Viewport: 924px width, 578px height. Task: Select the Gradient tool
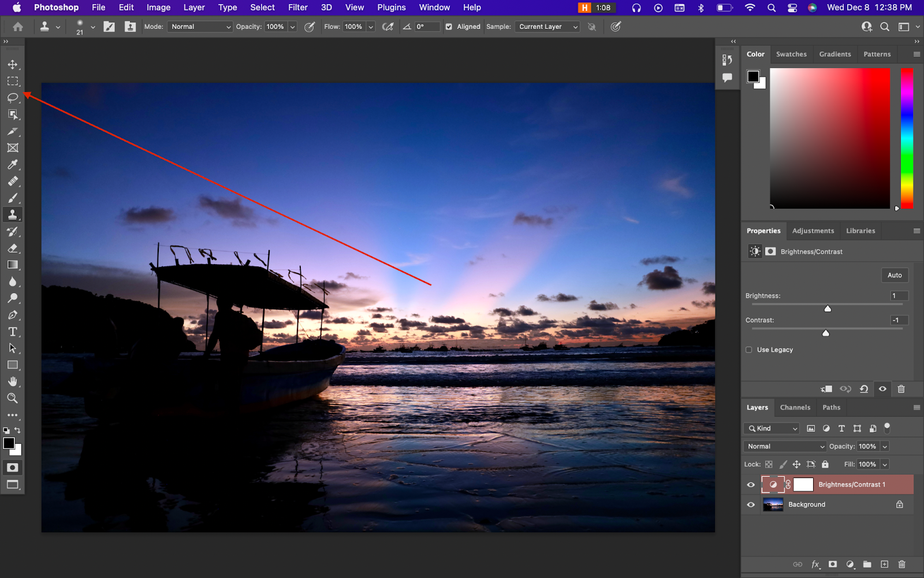pos(13,265)
